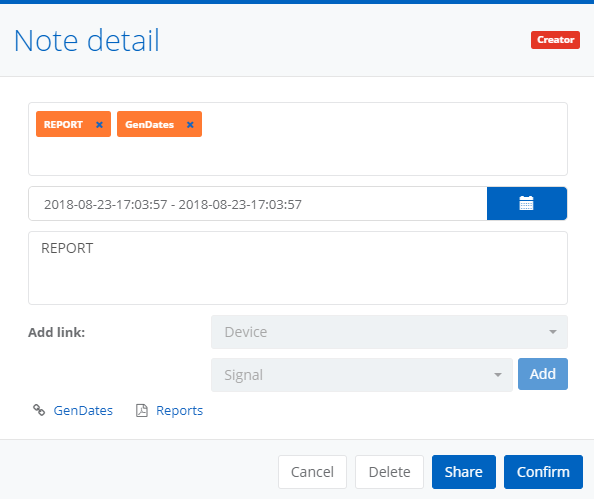The height and width of the screenshot is (499, 594).
Task: Confirm the note changes
Action: click(543, 472)
